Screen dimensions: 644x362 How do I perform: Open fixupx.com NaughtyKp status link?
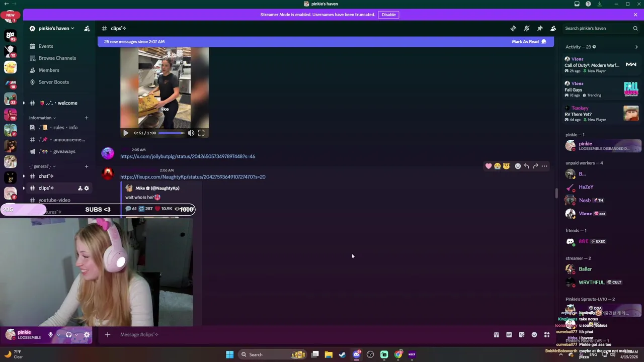coord(193,177)
